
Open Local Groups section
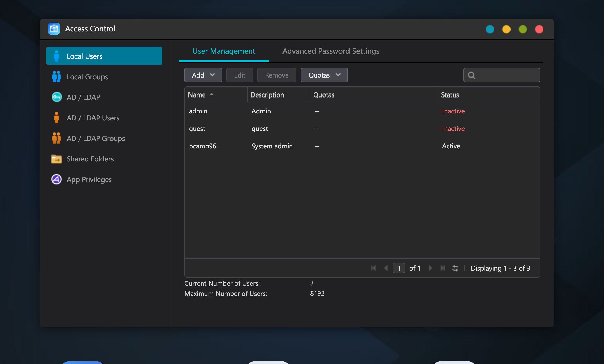point(104,76)
